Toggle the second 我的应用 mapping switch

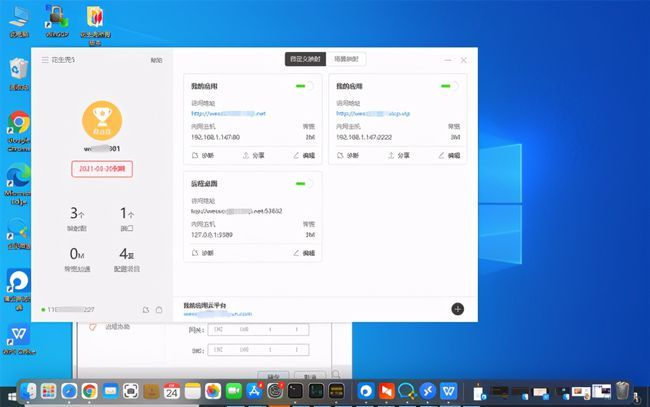point(449,86)
